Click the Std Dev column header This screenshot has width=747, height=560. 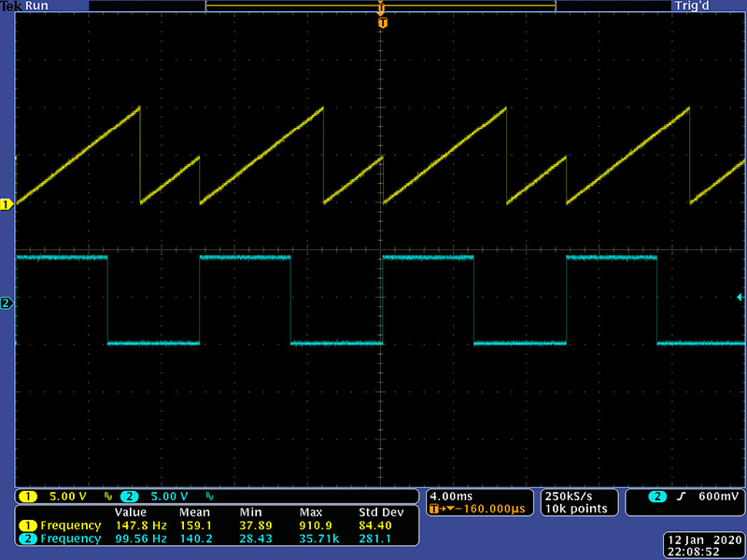pyautogui.click(x=380, y=512)
